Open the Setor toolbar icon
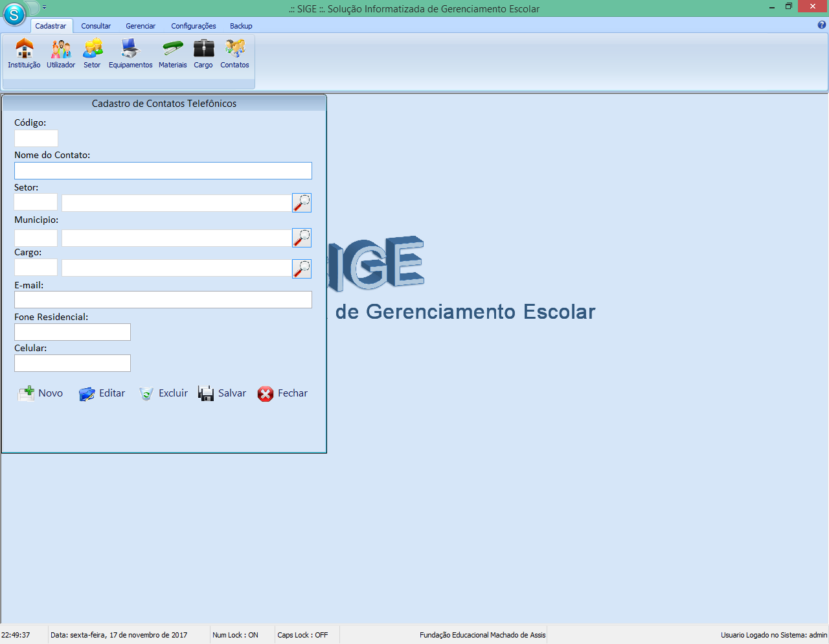This screenshot has width=829, height=644. pyautogui.click(x=92, y=53)
